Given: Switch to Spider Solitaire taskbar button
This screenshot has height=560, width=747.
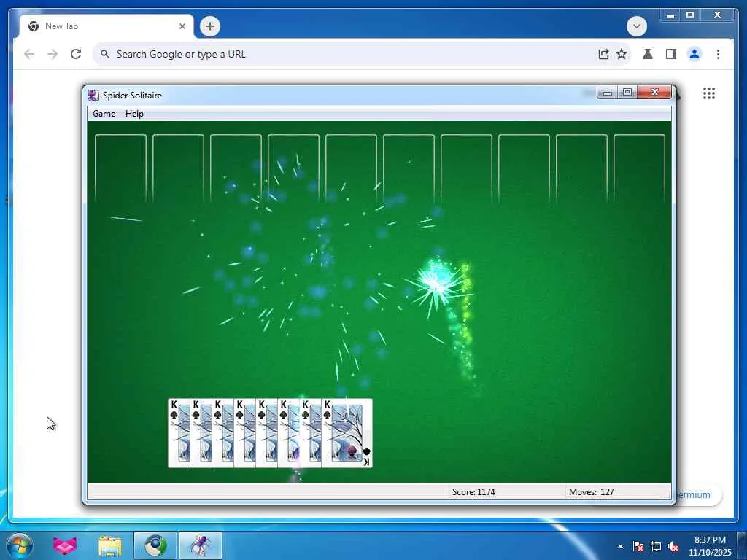Looking at the screenshot, I should tap(201, 545).
